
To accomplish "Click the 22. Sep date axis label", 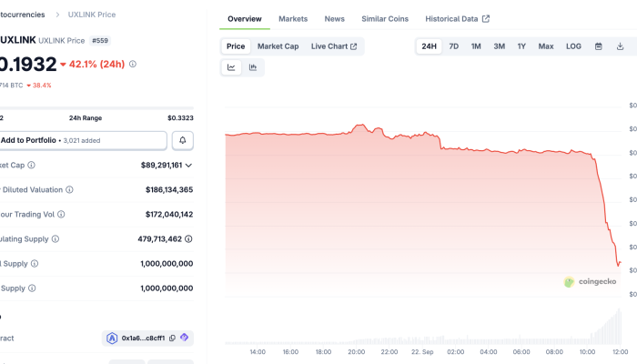I will 422,352.
